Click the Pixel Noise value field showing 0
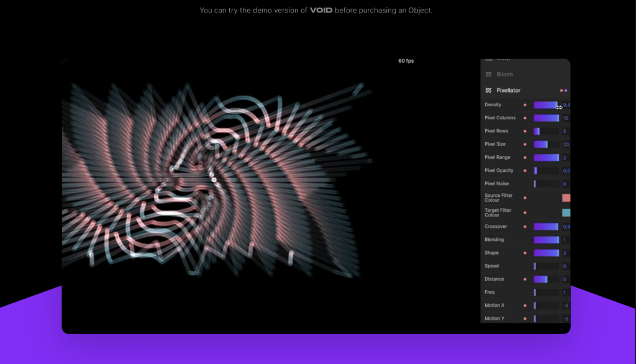The image size is (636, 364). (566, 184)
